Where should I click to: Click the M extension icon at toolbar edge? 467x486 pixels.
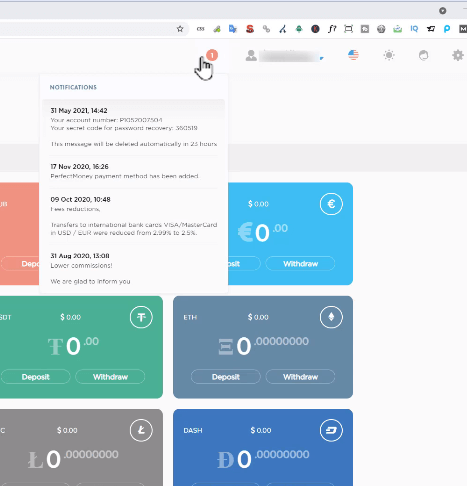pos(463,29)
